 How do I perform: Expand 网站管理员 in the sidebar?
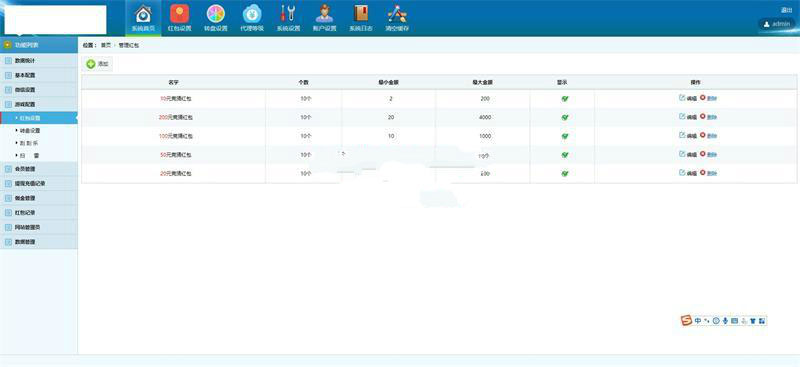coord(39,227)
